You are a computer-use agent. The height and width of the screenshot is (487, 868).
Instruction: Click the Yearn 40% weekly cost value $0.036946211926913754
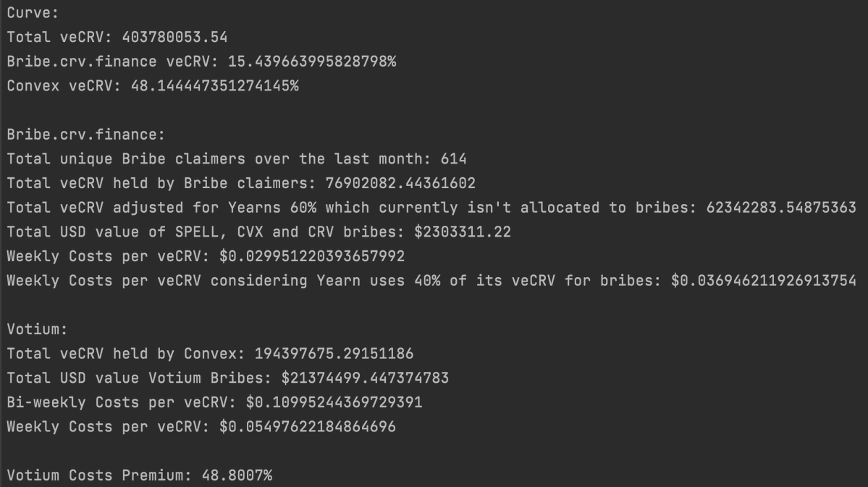click(x=764, y=281)
